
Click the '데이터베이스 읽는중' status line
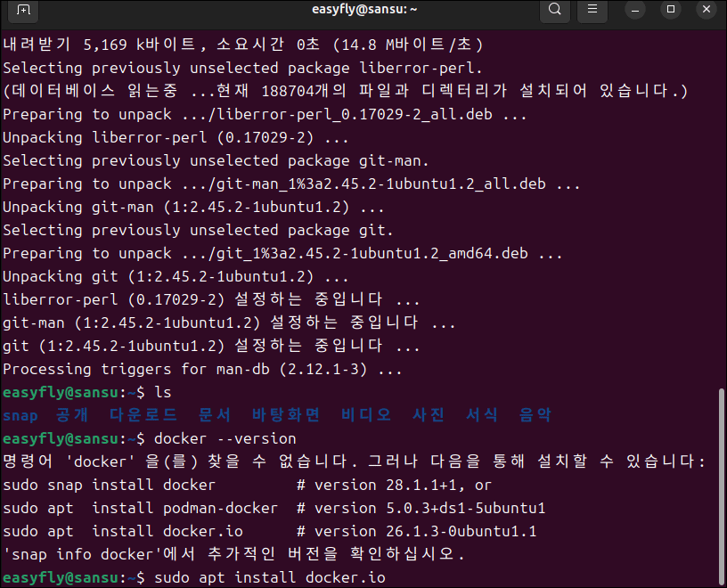[x=346, y=90]
